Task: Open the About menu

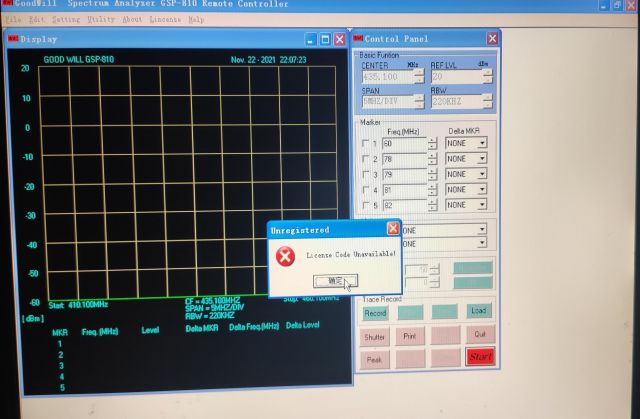Action: (132, 19)
